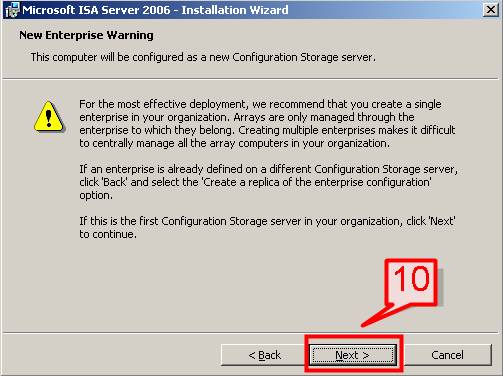Select the New Enterprise Warning heading

(x=86, y=35)
